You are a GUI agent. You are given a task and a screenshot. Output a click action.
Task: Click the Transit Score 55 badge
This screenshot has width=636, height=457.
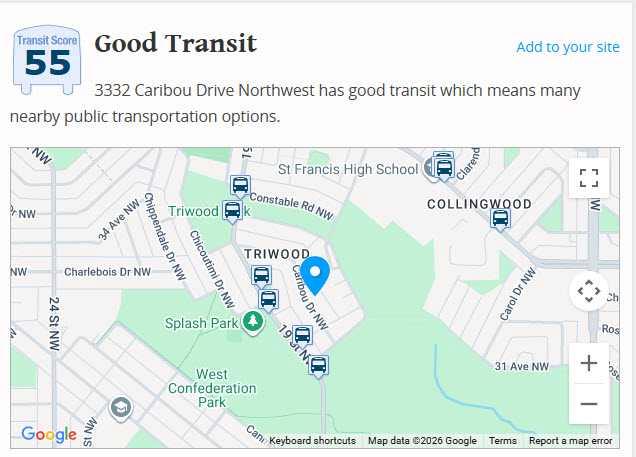pyautogui.click(x=47, y=60)
